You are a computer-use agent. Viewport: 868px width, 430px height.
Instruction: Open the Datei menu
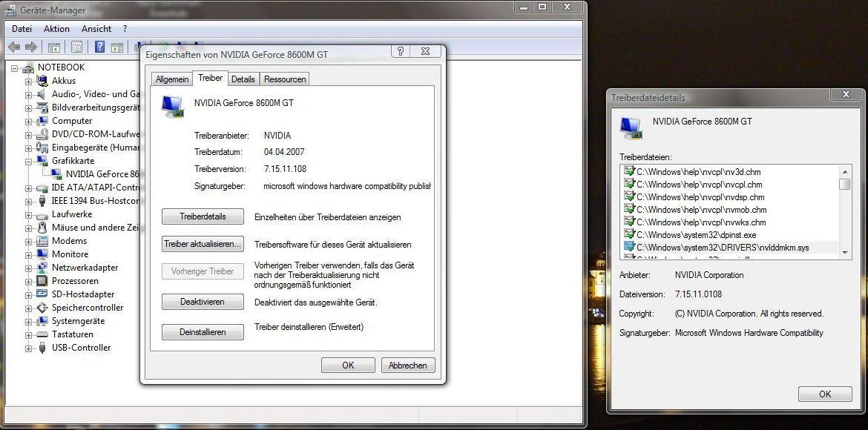[x=22, y=29]
